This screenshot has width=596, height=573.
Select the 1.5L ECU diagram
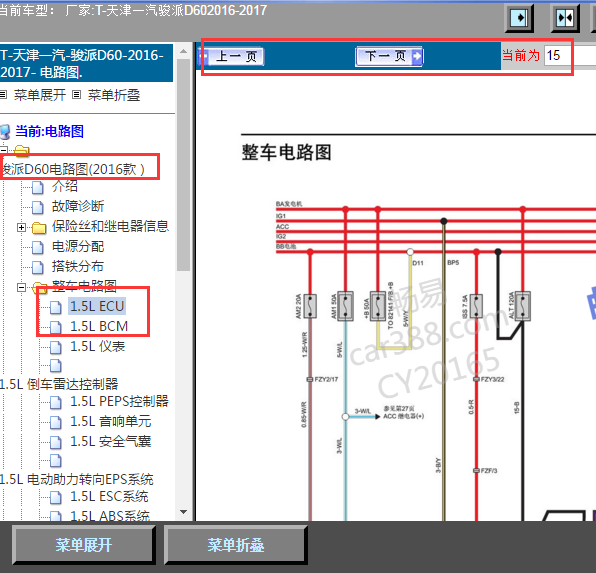coord(97,306)
